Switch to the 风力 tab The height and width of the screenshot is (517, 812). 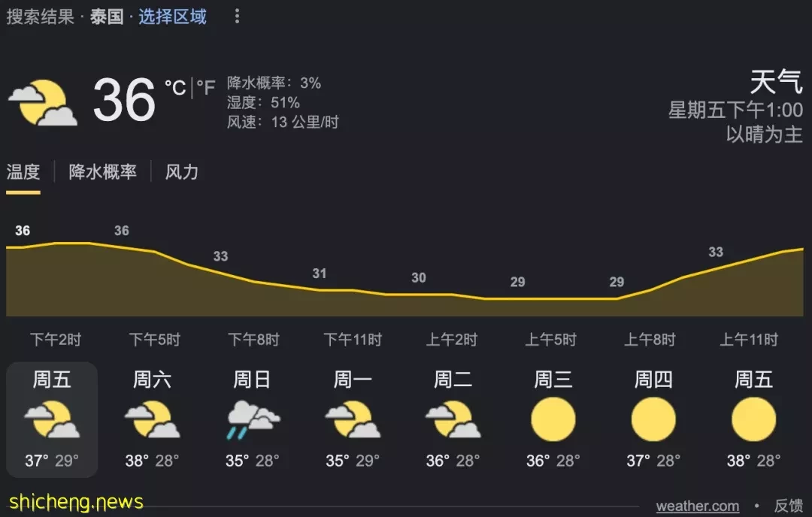coord(182,172)
